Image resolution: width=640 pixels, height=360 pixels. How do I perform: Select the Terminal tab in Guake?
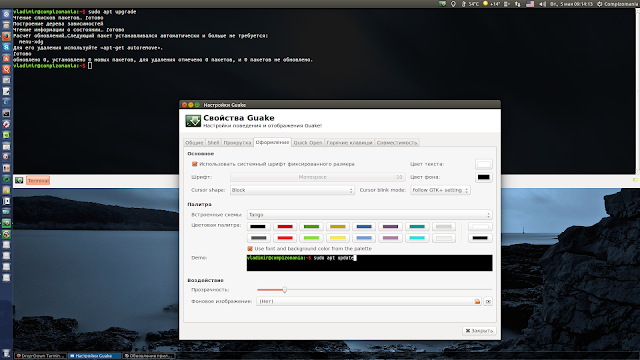pyautogui.click(x=38, y=180)
